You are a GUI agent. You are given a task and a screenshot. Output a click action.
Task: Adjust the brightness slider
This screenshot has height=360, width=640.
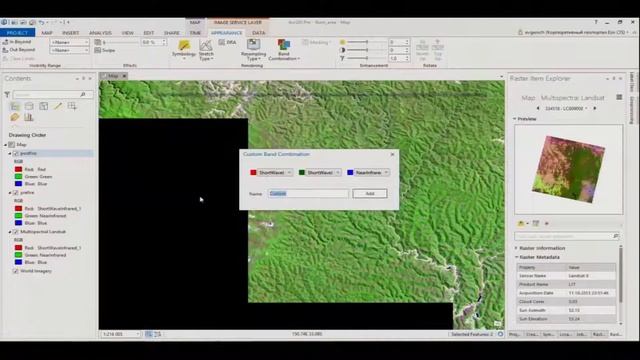coord(366,42)
